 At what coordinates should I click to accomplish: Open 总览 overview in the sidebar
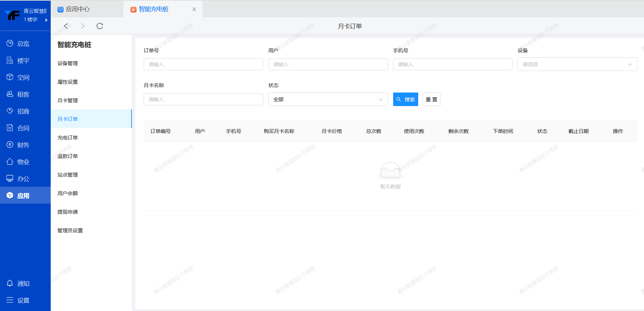[x=23, y=44]
